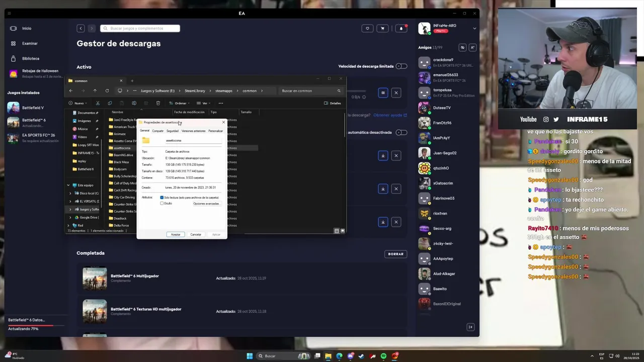Open Opciones avanzadas button

coord(206,204)
